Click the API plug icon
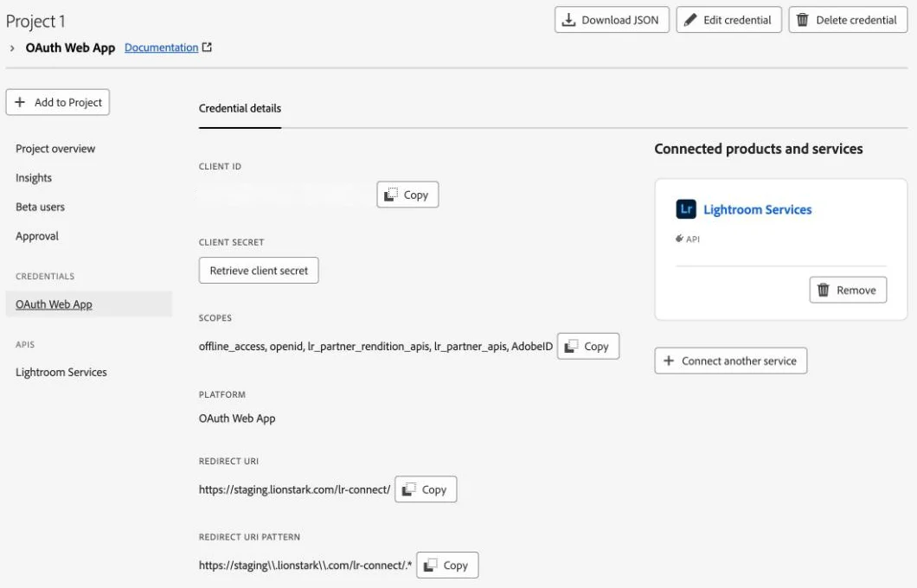Image resolution: width=917 pixels, height=588 pixels. pos(679,239)
